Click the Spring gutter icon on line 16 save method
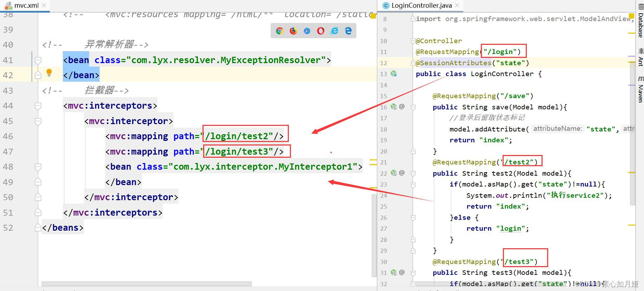Viewport: 644px width, 291px height. point(394,107)
